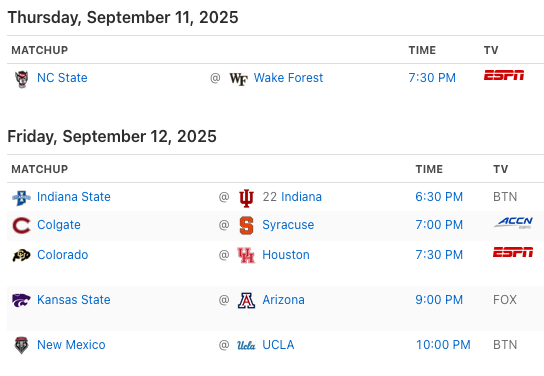Viewport: 544px width, 376px height.
Task: Open the ESPN logo for NC State game
Action: click(x=504, y=75)
